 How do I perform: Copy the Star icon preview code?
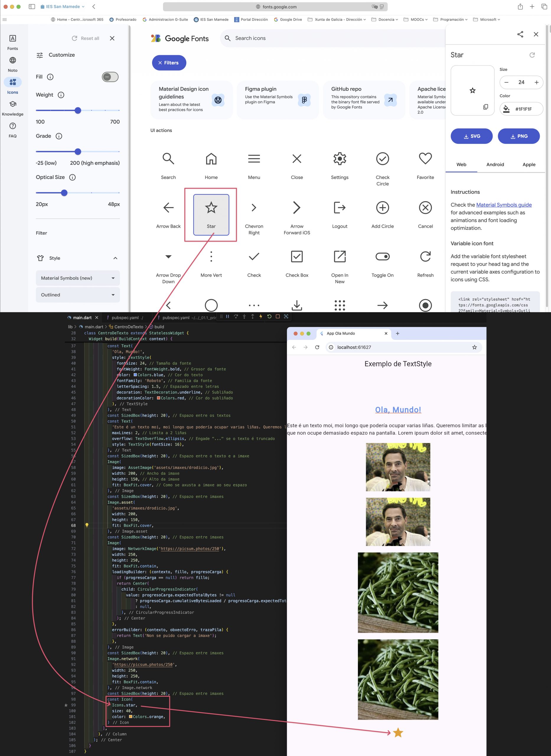point(485,107)
